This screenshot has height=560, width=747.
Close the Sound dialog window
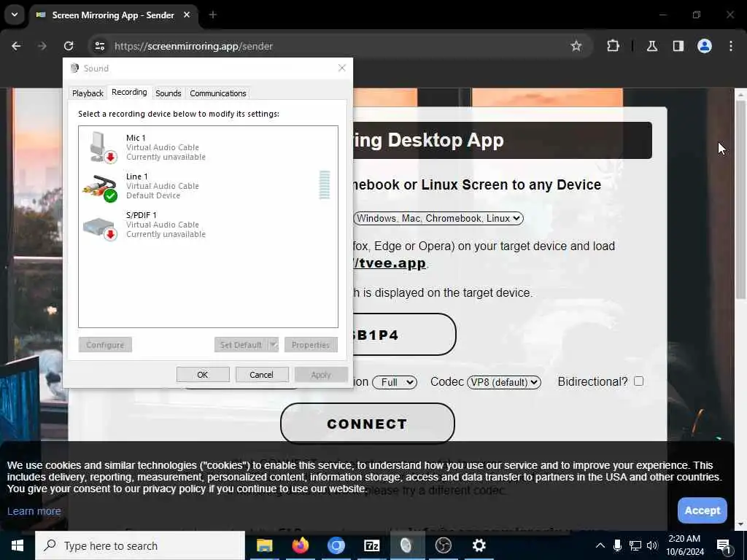pyautogui.click(x=341, y=68)
